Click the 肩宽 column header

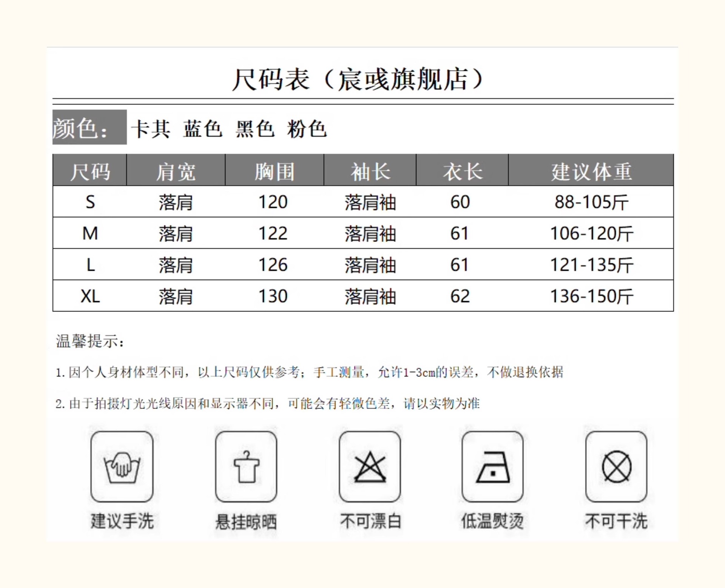(x=176, y=171)
